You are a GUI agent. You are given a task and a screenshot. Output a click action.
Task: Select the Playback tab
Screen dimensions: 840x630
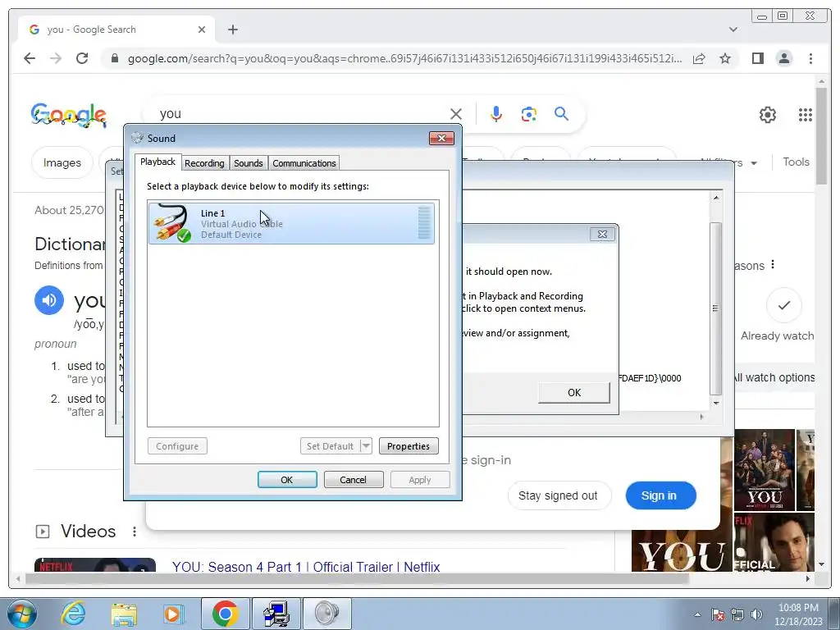157,162
